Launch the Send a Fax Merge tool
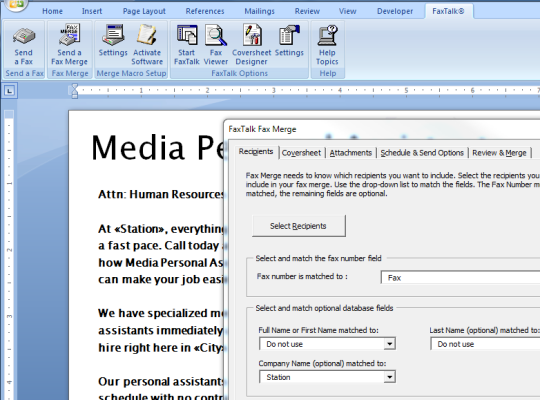540x400 pixels. tap(69, 45)
